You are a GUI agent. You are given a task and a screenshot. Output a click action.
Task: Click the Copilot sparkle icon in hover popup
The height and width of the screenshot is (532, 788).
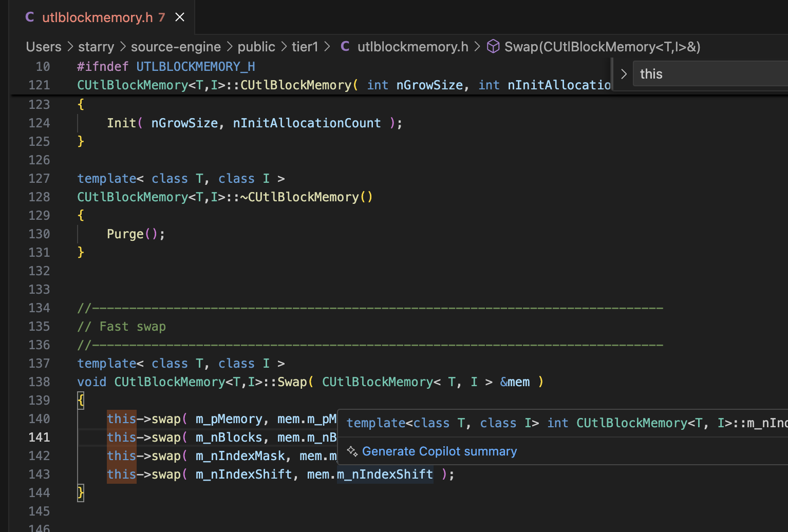pos(352,451)
